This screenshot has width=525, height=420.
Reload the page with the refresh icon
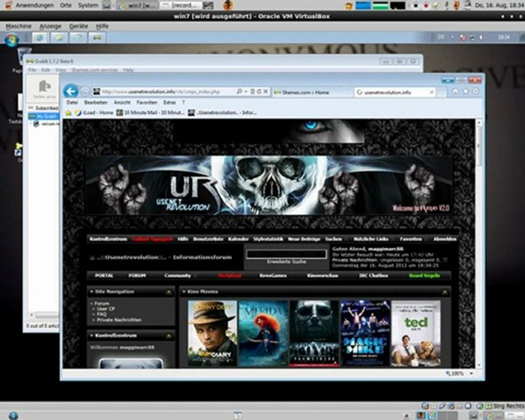tap(259, 92)
